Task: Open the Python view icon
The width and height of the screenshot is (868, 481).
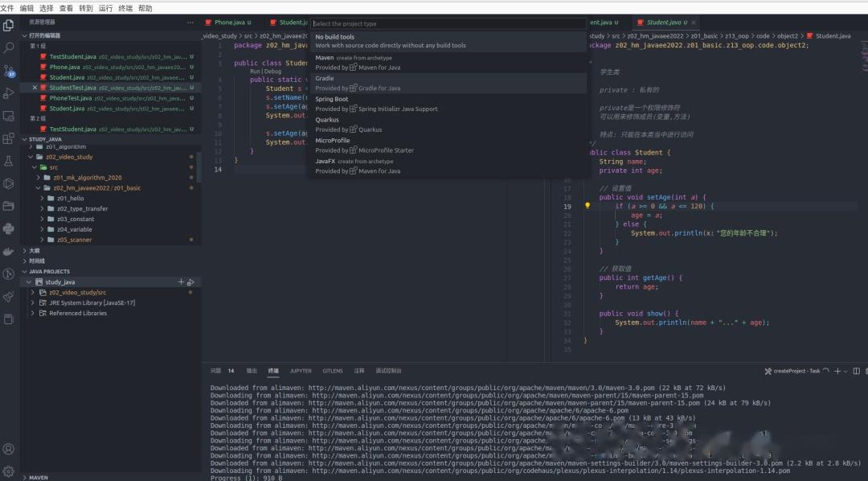Action: pos(8,229)
